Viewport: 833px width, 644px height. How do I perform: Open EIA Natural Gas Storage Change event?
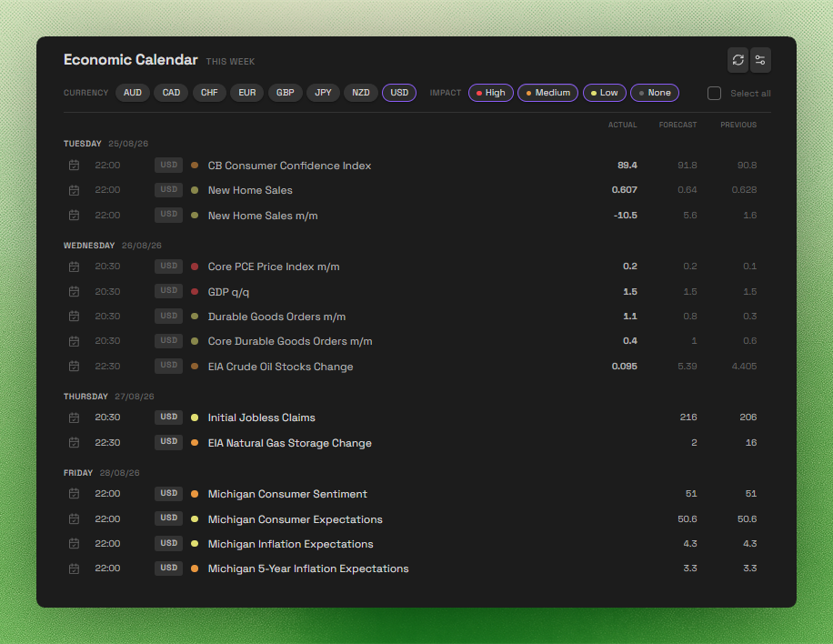289,443
